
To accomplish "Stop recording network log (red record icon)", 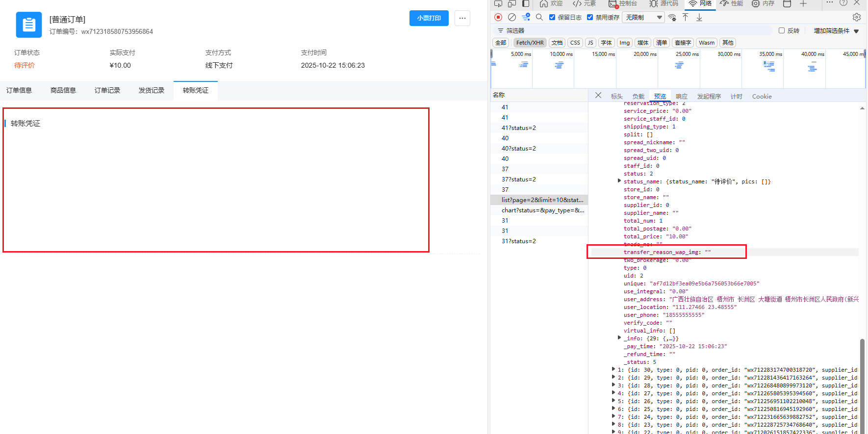I will tap(498, 17).
